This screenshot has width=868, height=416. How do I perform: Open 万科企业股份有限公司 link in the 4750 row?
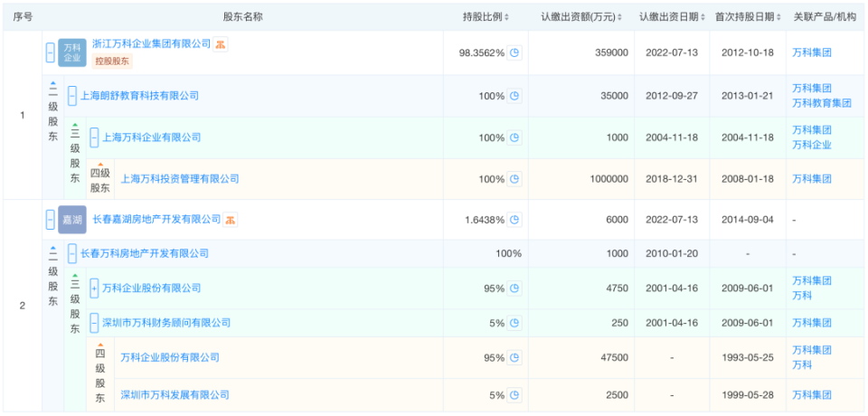click(152, 288)
